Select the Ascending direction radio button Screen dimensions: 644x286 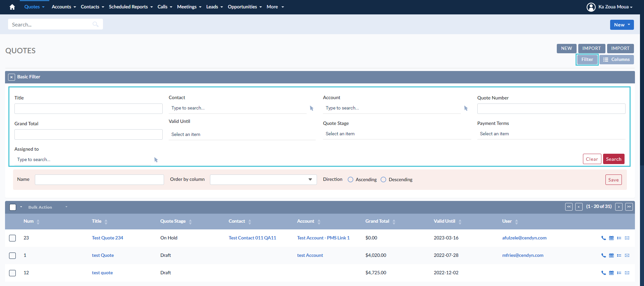tap(351, 180)
